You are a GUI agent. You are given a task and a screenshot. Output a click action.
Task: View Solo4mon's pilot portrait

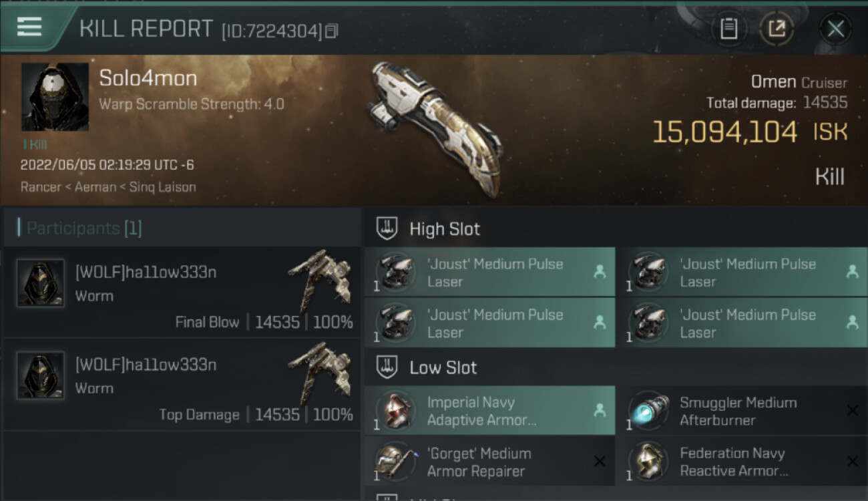(x=55, y=97)
